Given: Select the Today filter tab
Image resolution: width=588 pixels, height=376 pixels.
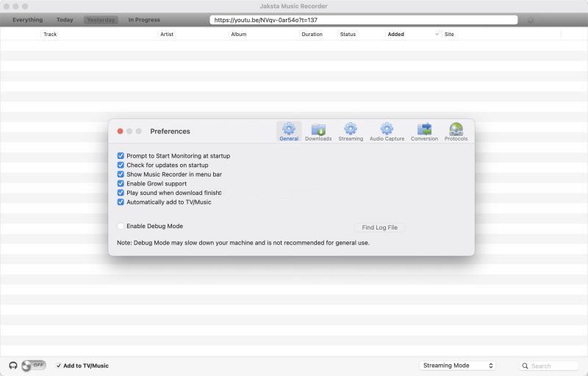Looking at the screenshot, I should click(x=65, y=20).
